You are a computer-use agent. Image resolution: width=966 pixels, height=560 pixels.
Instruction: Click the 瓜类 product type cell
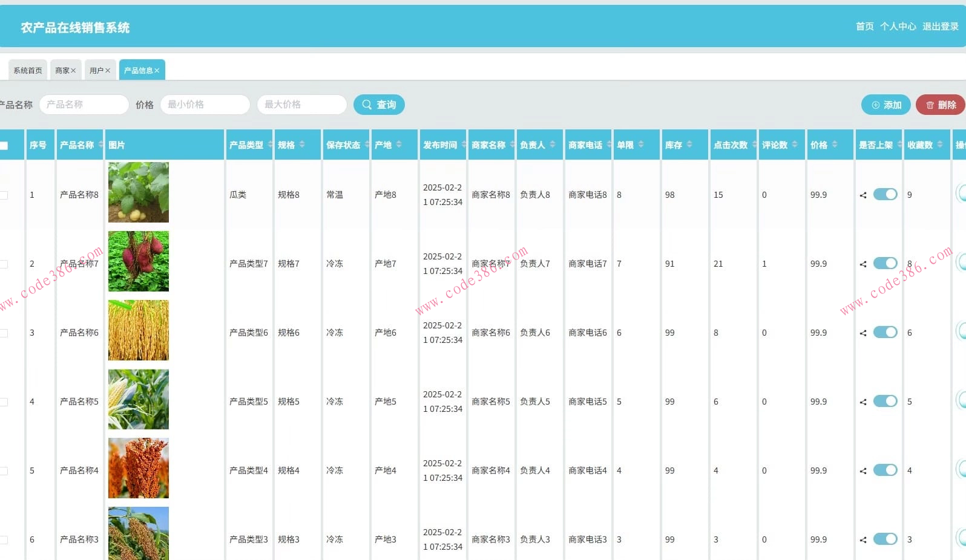pos(238,195)
